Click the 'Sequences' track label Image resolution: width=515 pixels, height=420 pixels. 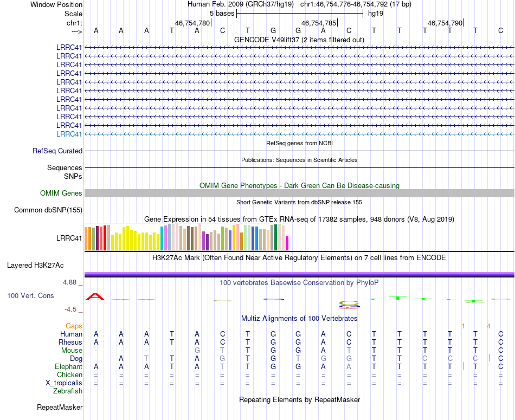point(65,167)
